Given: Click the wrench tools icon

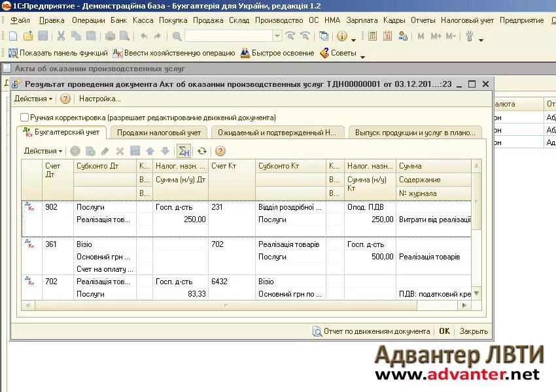Looking at the screenshot, I should tap(470, 36).
